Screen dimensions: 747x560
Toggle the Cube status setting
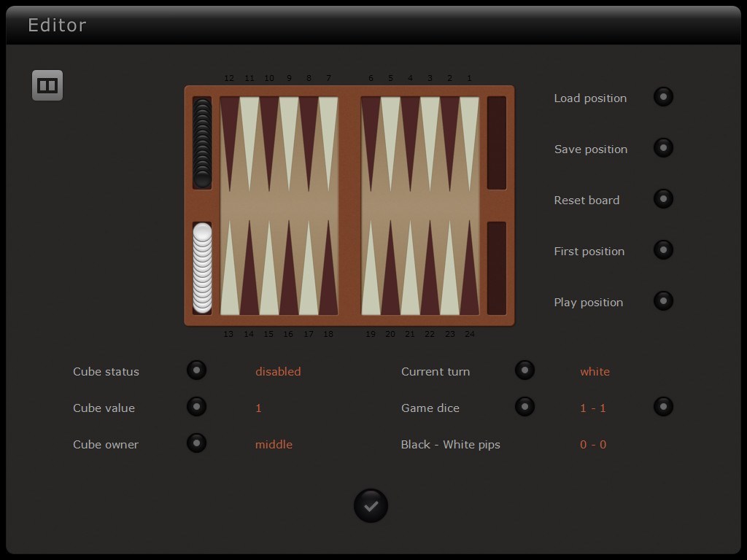click(196, 370)
